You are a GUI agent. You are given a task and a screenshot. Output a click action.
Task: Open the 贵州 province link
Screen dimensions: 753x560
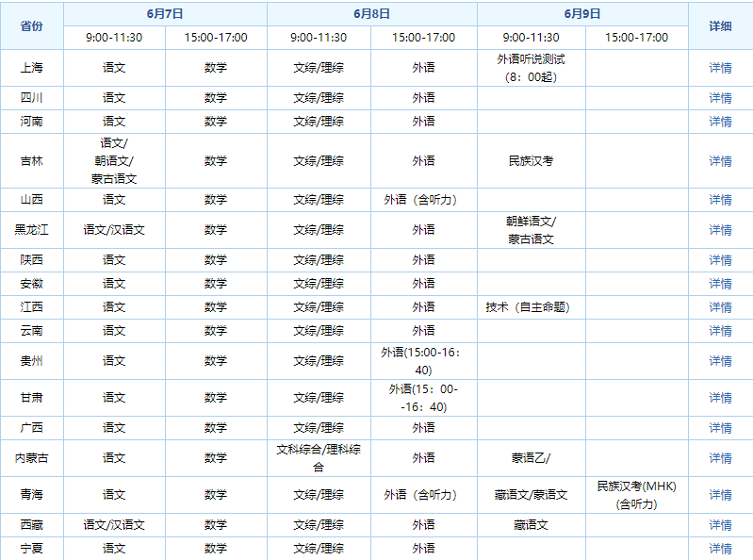click(31, 361)
